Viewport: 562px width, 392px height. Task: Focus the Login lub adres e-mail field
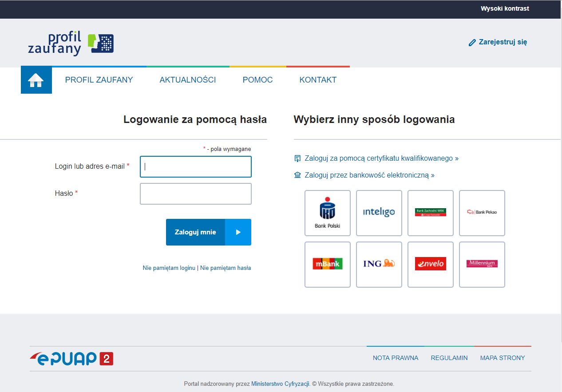point(196,167)
